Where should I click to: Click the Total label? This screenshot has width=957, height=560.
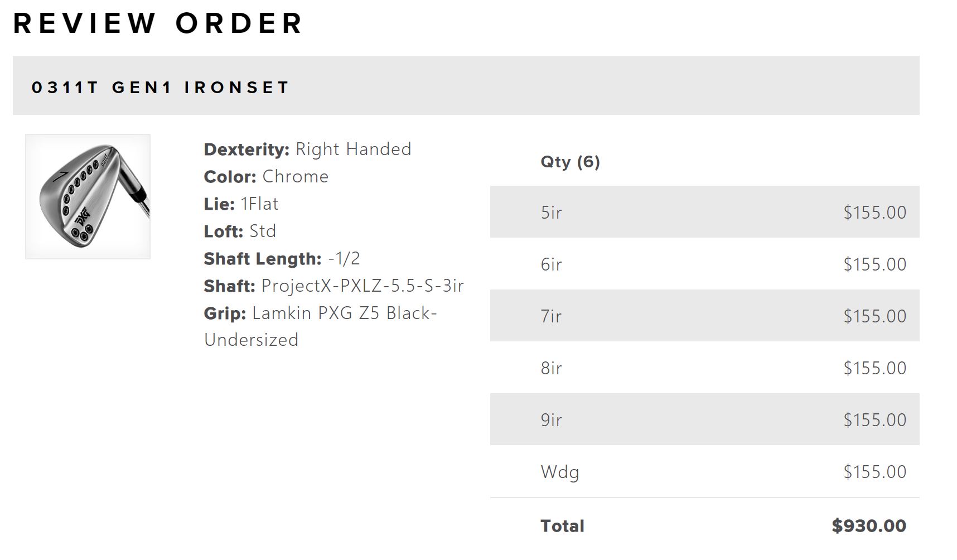pos(562,525)
